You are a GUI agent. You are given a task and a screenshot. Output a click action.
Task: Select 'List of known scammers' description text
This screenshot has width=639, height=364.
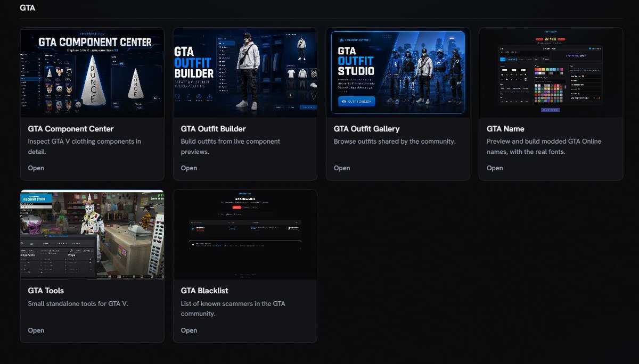tap(233, 309)
